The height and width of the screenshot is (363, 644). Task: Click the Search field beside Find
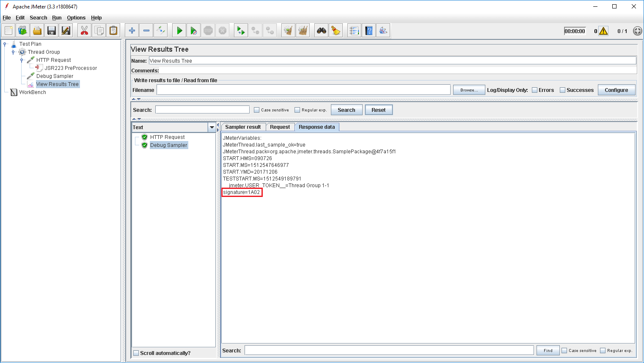tap(389, 350)
